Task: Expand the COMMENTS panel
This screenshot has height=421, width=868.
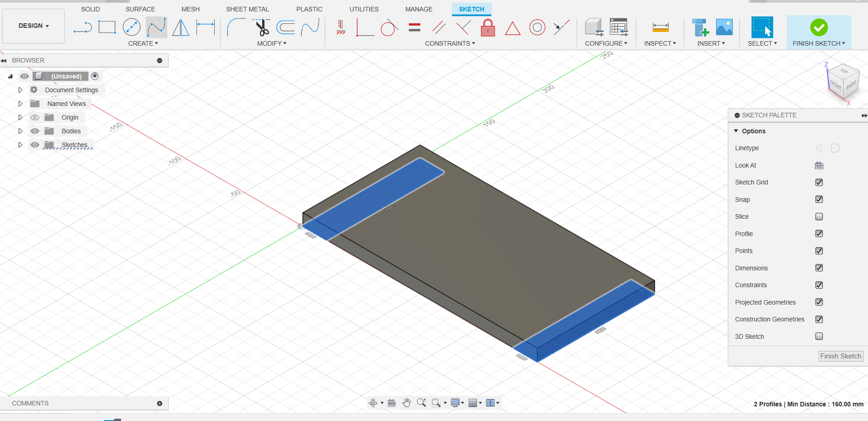Action: (x=159, y=403)
